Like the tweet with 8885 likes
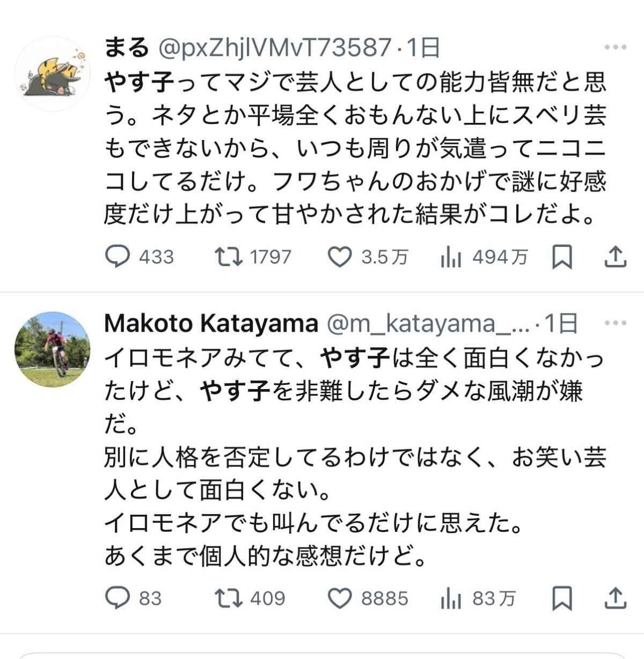644x659 pixels. (x=339, y=598)
